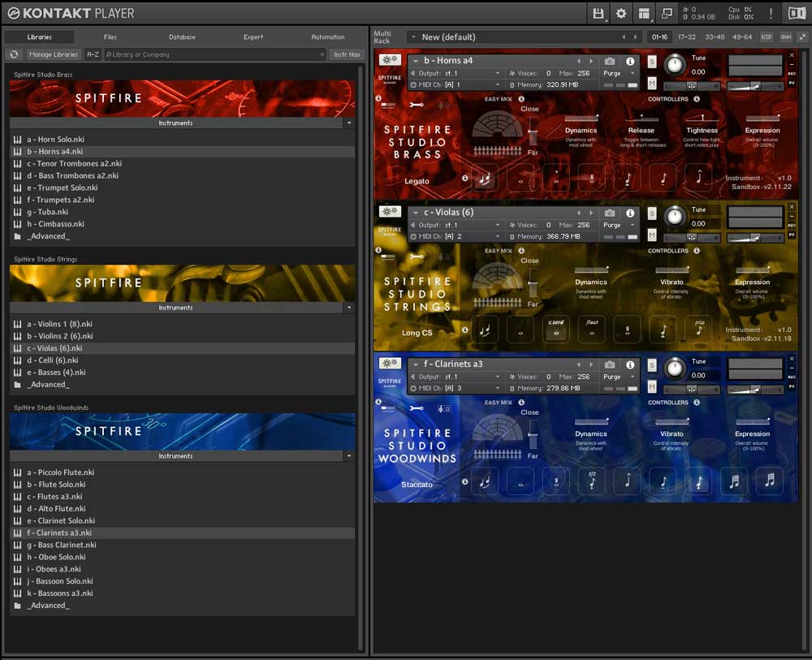812x660 pixels.
Task: Open the Studio Woodwinds _Advanced_ folder
Action: point(182,605)
